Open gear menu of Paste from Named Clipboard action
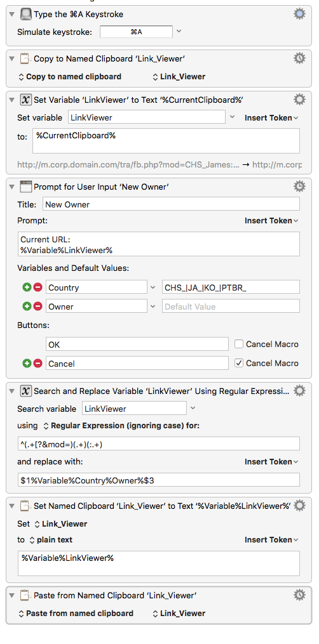Image resolution: width=319 pixels, height=644 pixels. coord(299,595)
